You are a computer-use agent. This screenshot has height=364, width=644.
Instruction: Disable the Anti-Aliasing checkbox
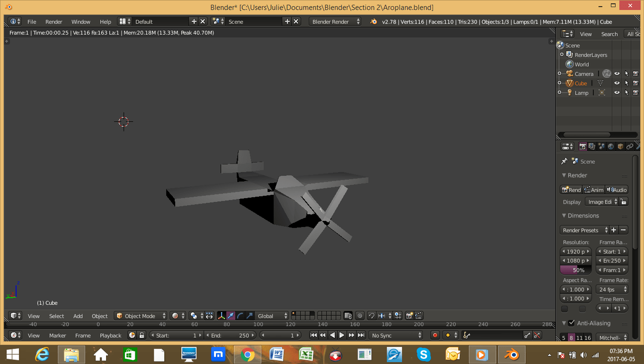tap(571, 323)
